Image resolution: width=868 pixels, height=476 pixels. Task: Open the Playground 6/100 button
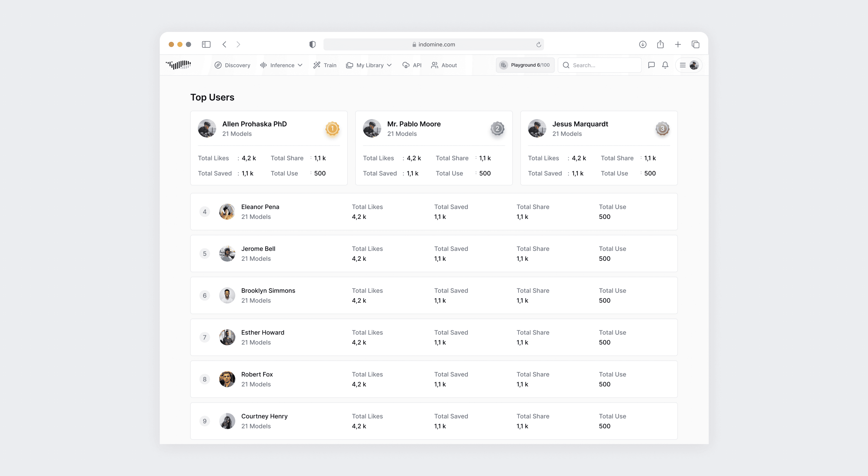525,65
